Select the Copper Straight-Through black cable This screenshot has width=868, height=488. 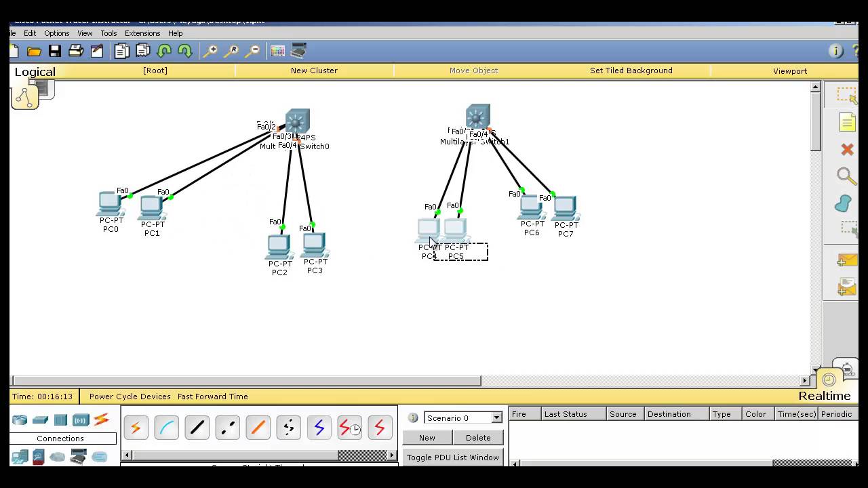197,428
